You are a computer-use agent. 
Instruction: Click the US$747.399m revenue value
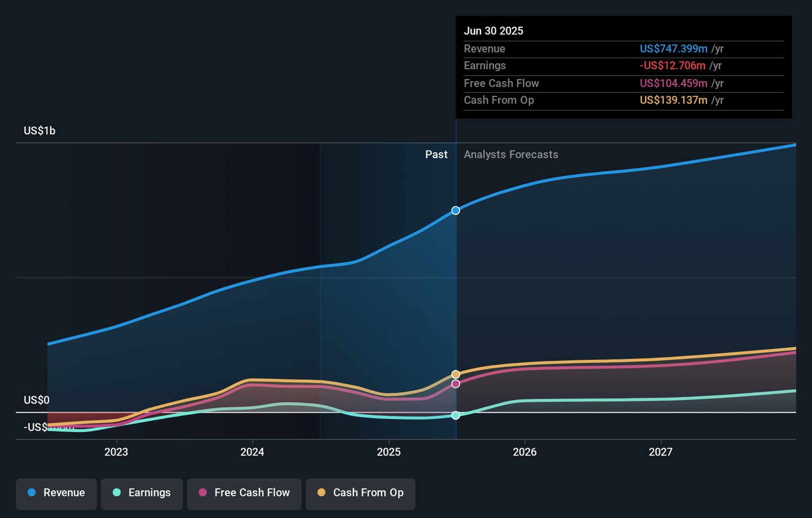673,49
